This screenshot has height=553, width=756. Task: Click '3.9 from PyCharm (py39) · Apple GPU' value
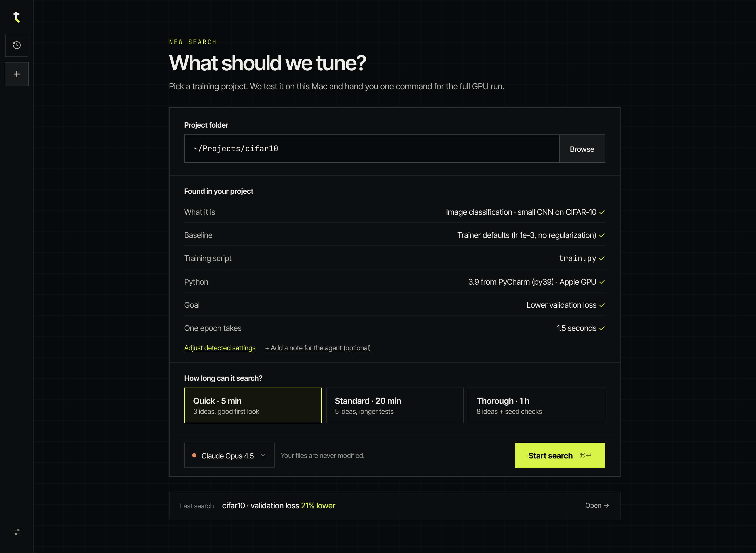532,282
